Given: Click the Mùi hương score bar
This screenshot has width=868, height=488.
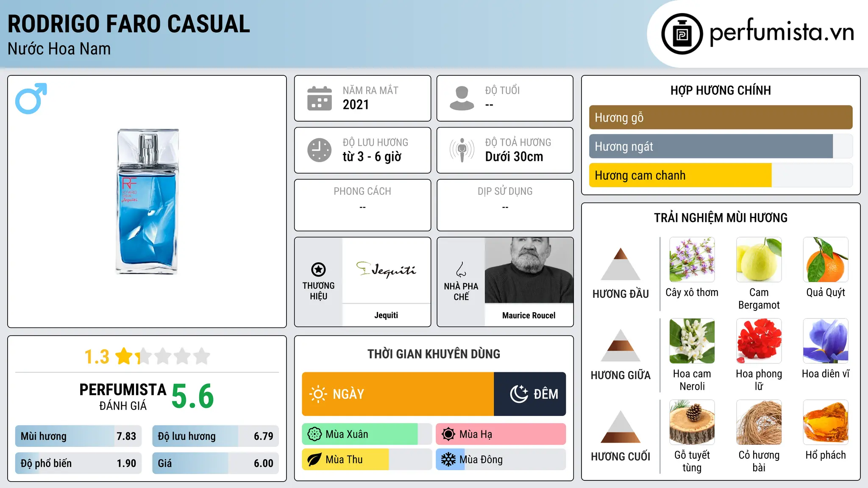Looking at the screenshot, I should tap(78, 436).
